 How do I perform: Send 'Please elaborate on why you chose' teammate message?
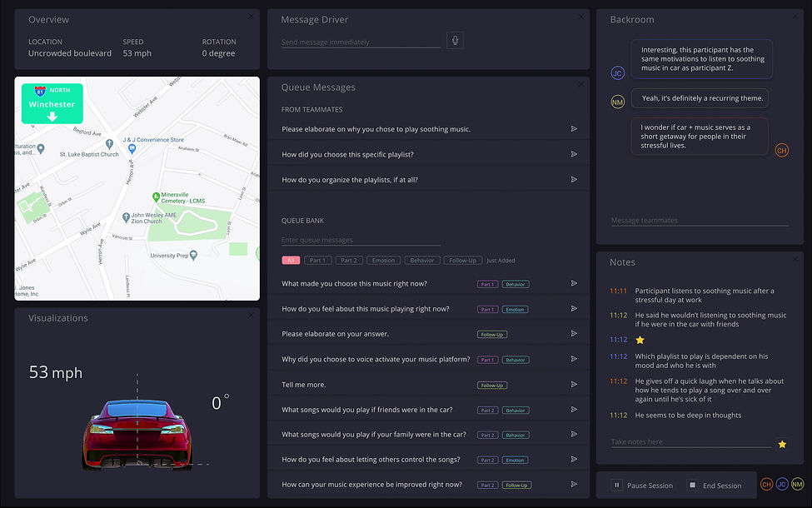click(574, 129)
